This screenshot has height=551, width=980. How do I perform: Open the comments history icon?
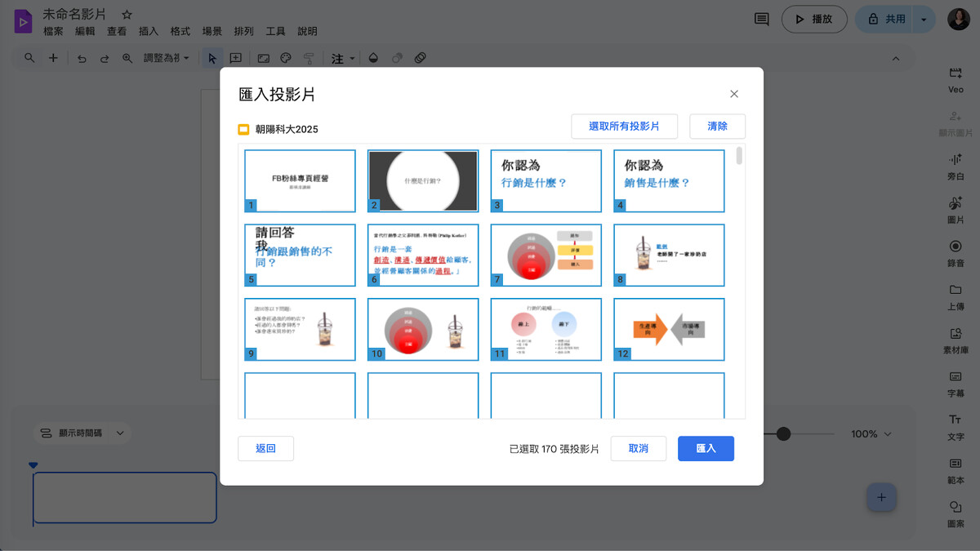[761, 19]
